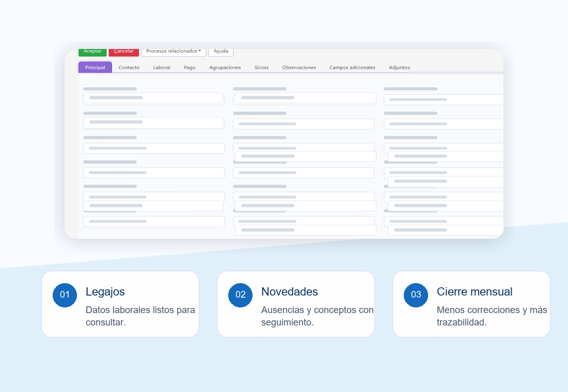
Task: Click text 'Ausencias y conceptos con seguimiento.'
Action: point(318,316)
